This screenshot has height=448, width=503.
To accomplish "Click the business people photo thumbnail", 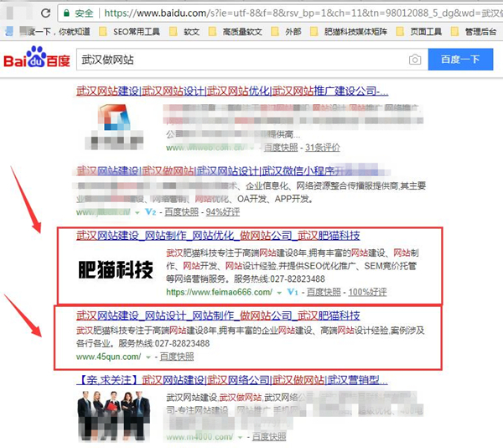I will coord(114,416).
